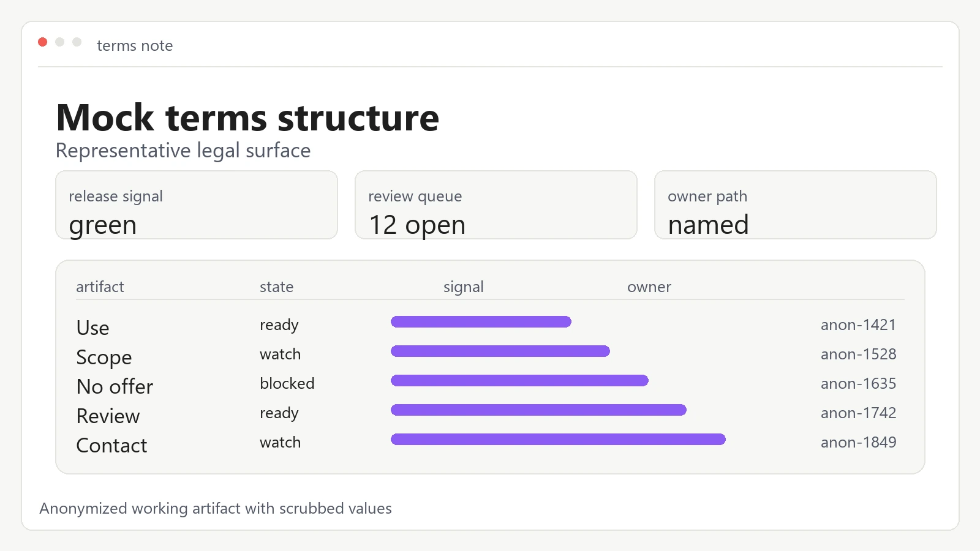Select the 'Review' artifact row
This screenshot has width=980, height=551.
click(x=490, y=413)
